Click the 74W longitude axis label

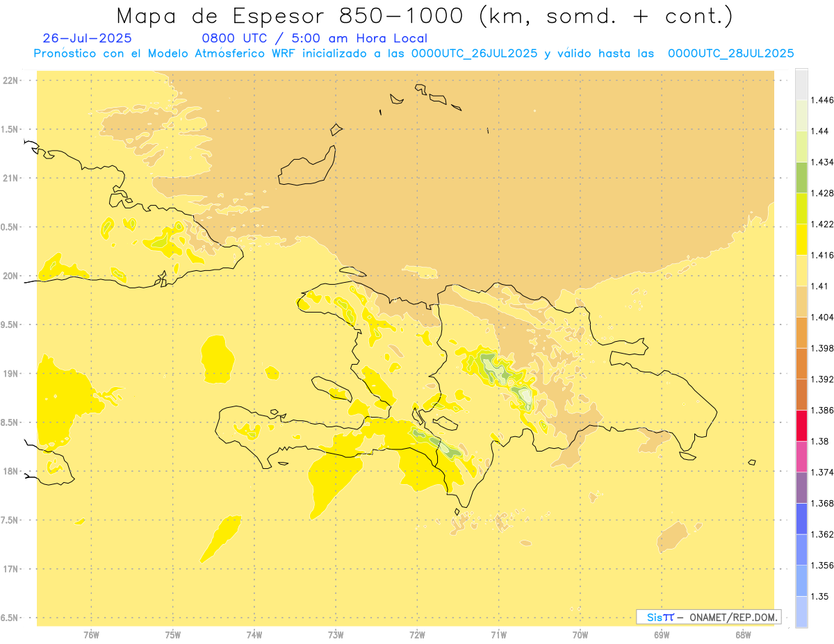click(x=254, y=635)
